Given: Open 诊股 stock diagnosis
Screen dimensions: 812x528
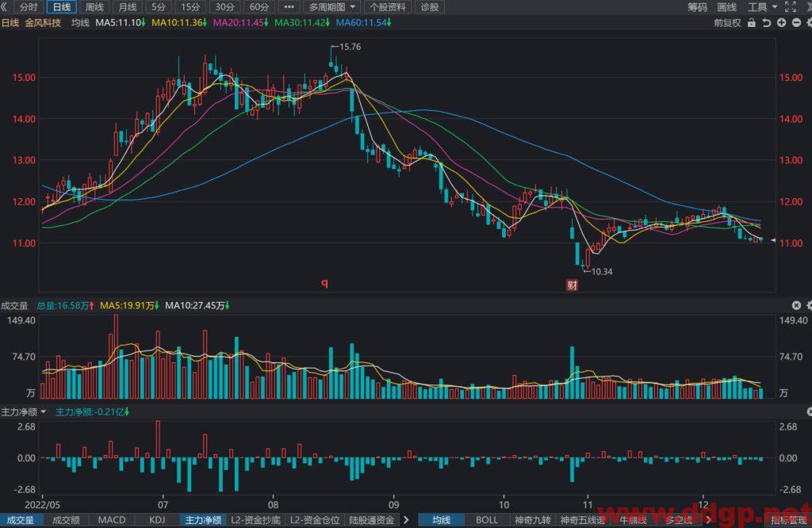Looking at the screenshot, I should (x=429, y=6).
